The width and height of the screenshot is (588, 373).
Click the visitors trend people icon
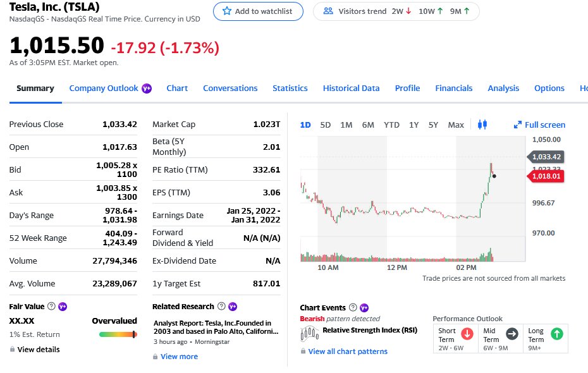[328, 11]
